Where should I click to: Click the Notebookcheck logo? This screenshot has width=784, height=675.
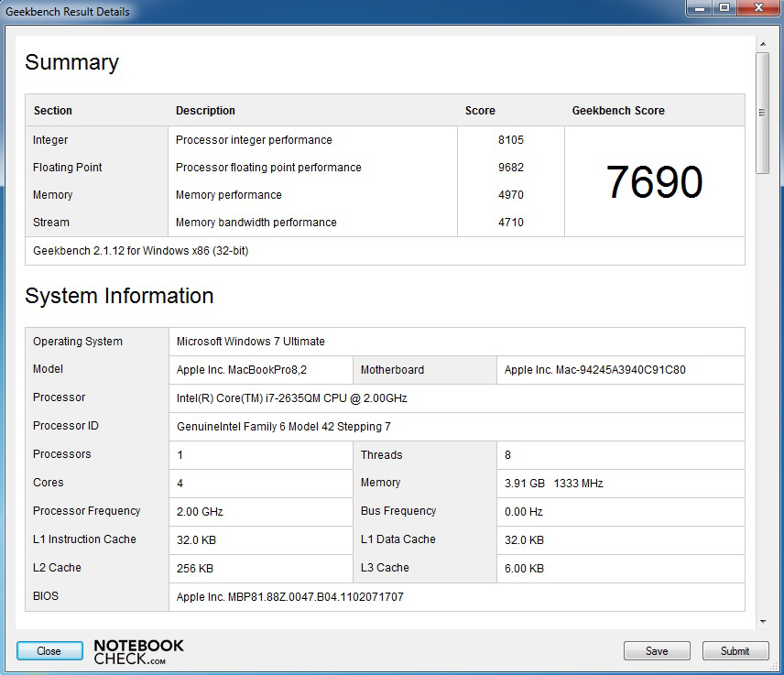[138, 651]
